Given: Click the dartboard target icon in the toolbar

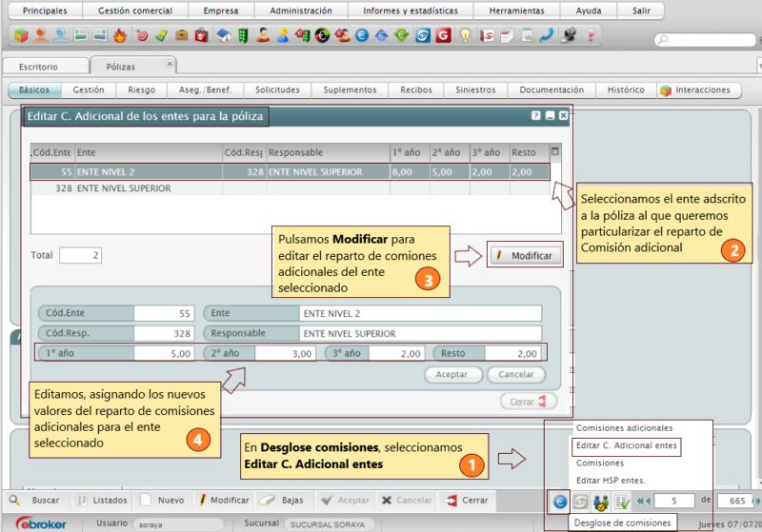Looking at the screenshot, I should (x=141, y=36).
